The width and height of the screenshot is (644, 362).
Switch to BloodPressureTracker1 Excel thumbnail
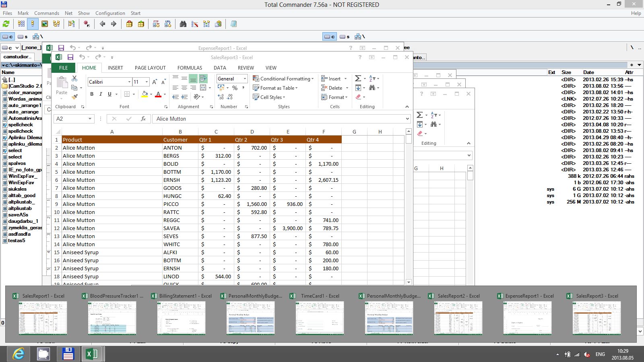coord(112,314)
